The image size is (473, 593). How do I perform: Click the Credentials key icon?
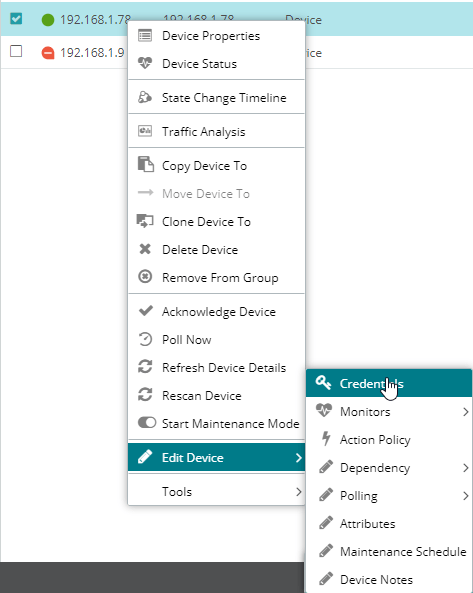[x=324, y=383]
